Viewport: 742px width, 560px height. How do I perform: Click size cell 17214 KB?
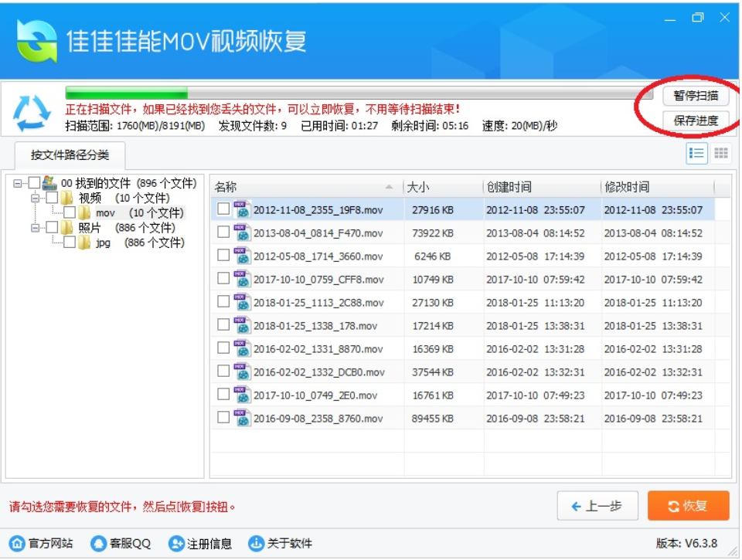click(433, 326)
